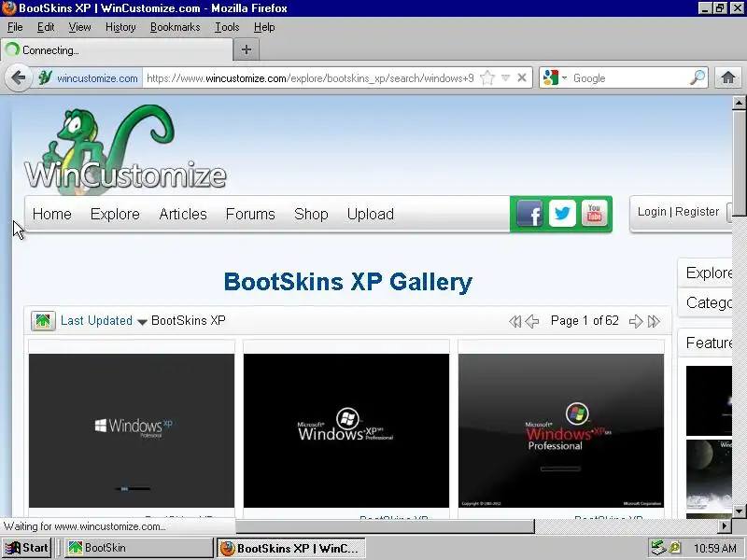Open the Explore nav link
The width and height of the screenshot is (747, 560).
pos(115,215)
